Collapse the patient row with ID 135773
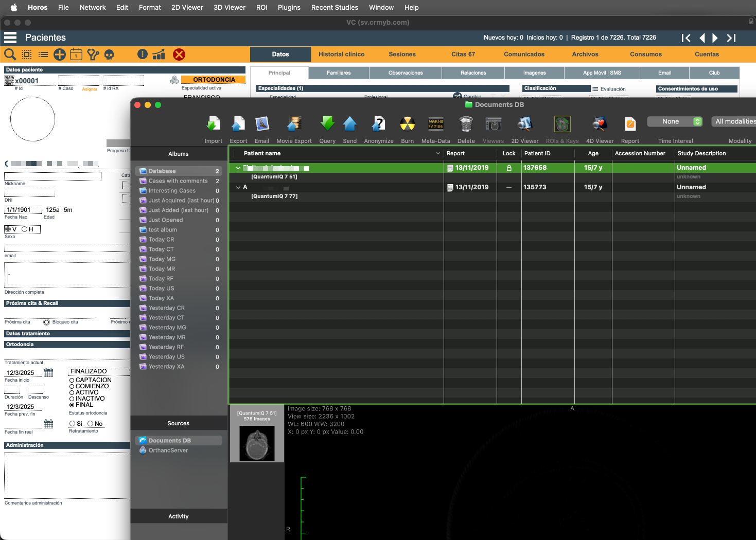The height and width of the screenshot is (540, 756). (238, 187)
